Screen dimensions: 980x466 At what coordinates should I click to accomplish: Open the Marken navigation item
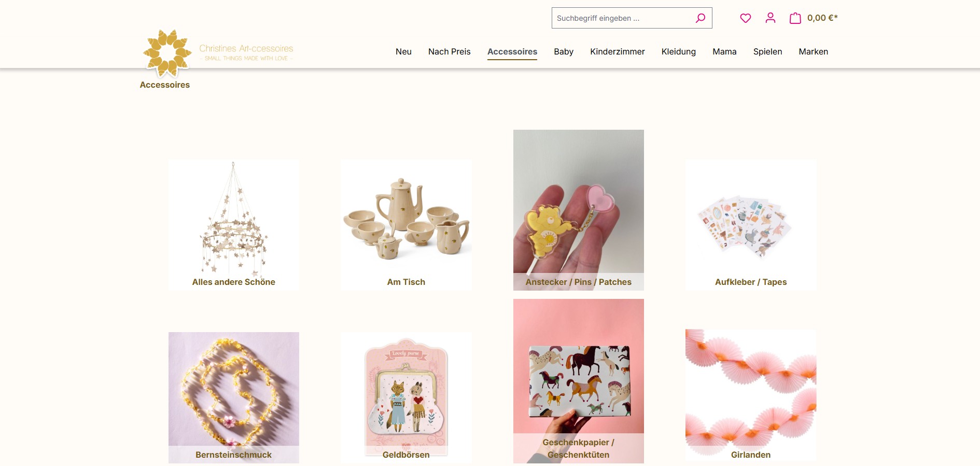click(x=813, y=51)
